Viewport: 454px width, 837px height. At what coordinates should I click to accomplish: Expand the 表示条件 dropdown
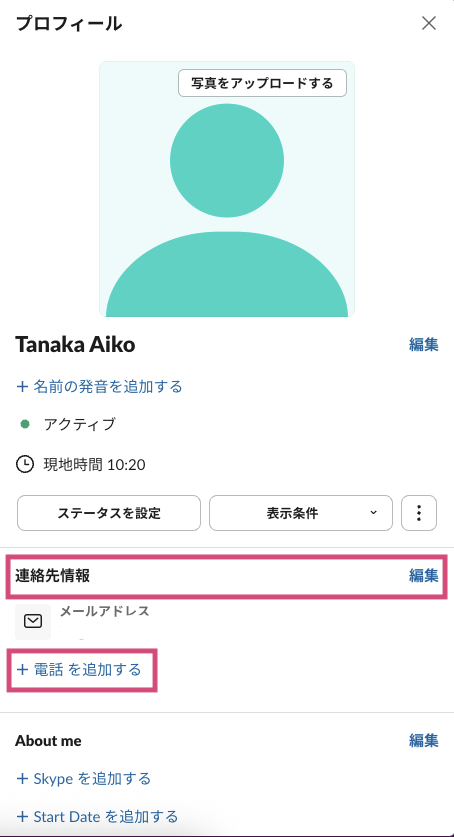301,513
